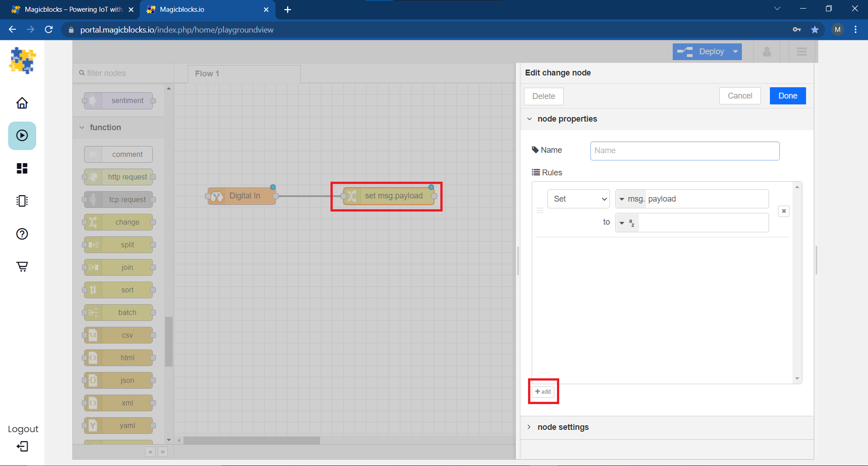Viewport: 868px width, 466px height.
Task: Click the Magicblocks logo
Action: [22, 60]
